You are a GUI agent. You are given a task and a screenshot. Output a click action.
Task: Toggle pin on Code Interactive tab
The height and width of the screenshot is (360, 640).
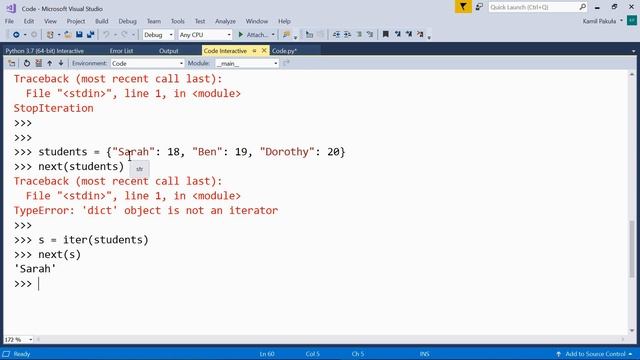(254, 51)
